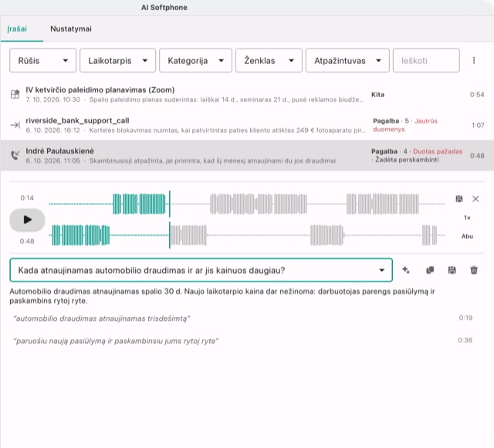Click the 0:14 current time label
The width and height of the screenshot is (494, 448).
27,197
